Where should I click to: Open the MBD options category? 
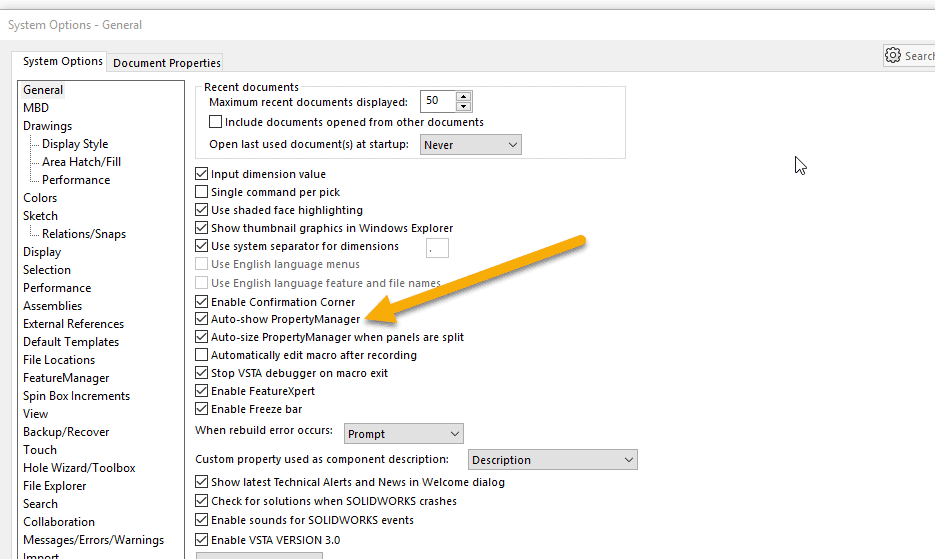tap(36, 107)
